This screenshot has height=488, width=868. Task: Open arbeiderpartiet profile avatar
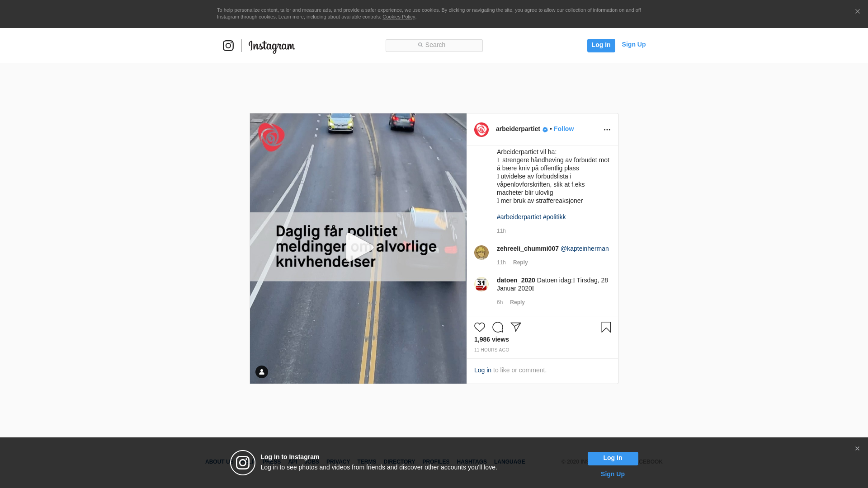pyautogui.click(x=481, y=130)
